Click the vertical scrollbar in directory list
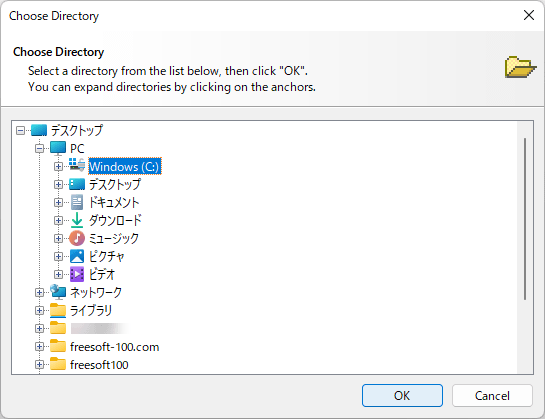545x419 pixels. (x=525, y=219)
